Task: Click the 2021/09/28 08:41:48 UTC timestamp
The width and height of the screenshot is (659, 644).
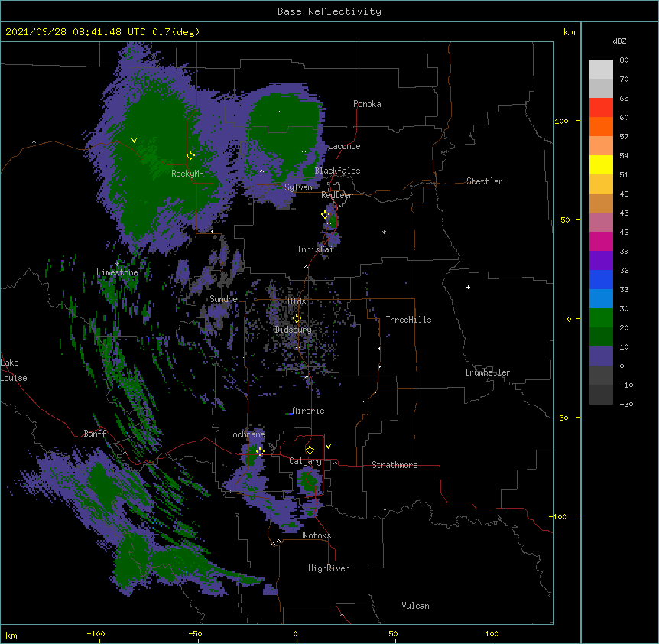Action: tap(76, 32)
